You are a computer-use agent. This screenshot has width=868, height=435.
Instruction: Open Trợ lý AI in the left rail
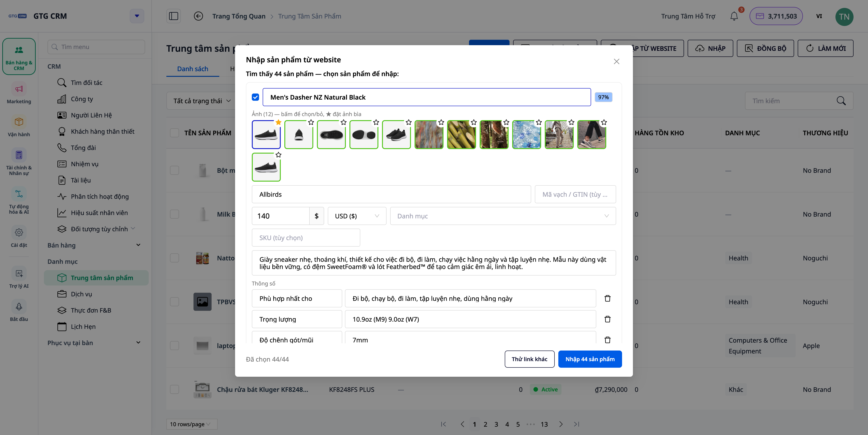(19, 277)
